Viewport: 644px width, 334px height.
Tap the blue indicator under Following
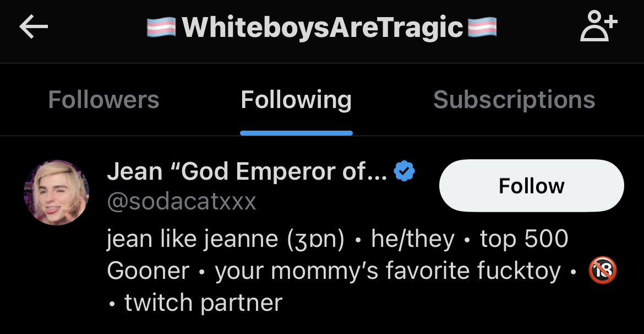296,133
